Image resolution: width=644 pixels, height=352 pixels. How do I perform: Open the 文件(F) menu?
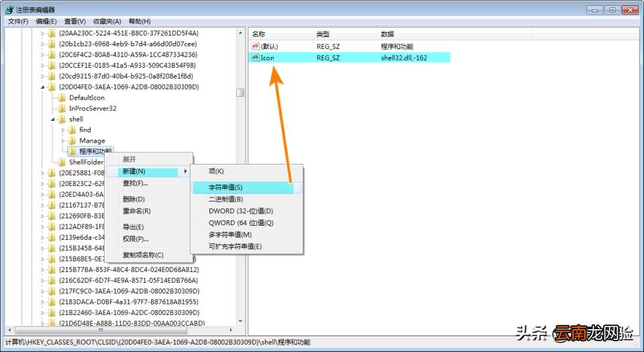coord(18,21)
